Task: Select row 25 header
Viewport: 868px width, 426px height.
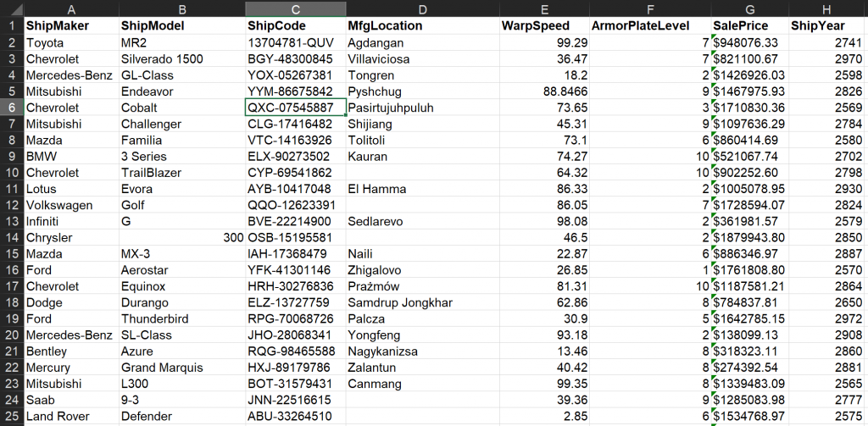Action: point(12,417)
